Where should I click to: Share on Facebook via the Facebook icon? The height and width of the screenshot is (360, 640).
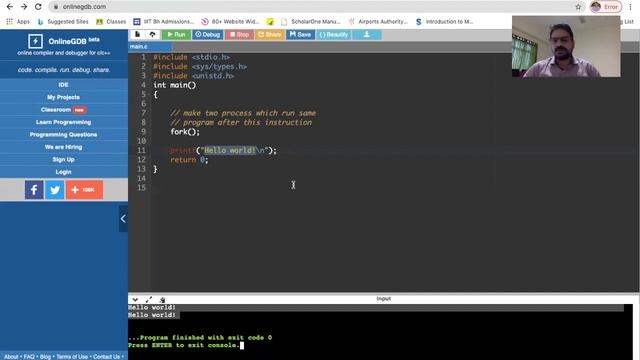click(x=34, y=190)
